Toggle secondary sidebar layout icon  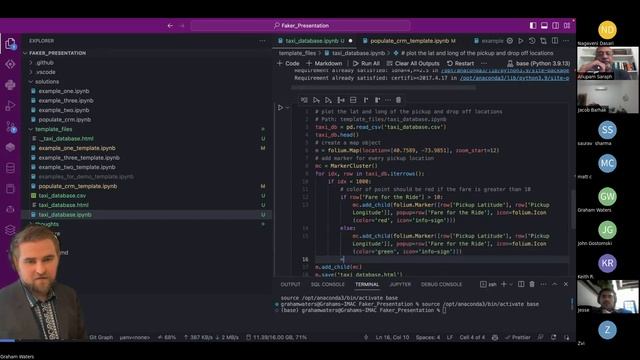tap(556, 25)
